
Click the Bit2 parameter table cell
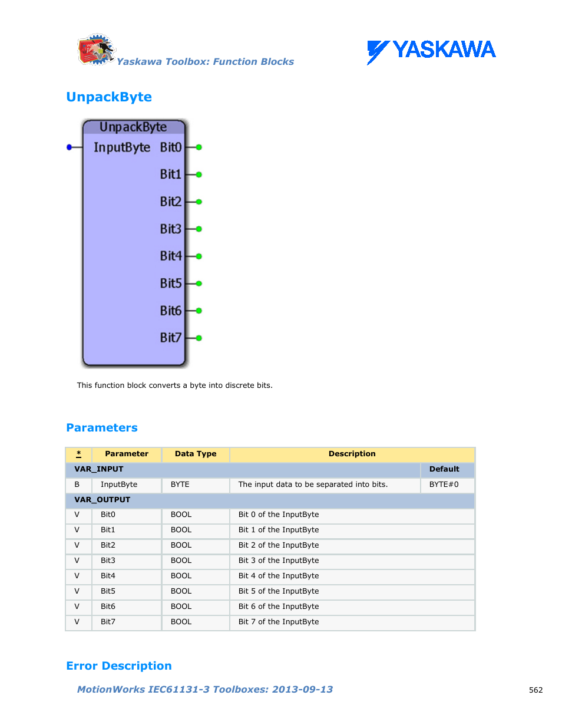coord(127,545)
